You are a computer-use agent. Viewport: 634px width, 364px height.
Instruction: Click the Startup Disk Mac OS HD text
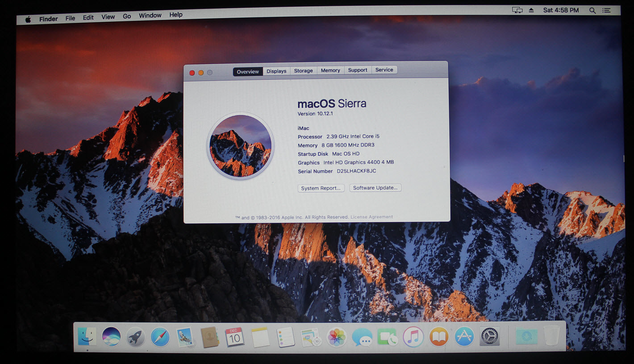329,154
